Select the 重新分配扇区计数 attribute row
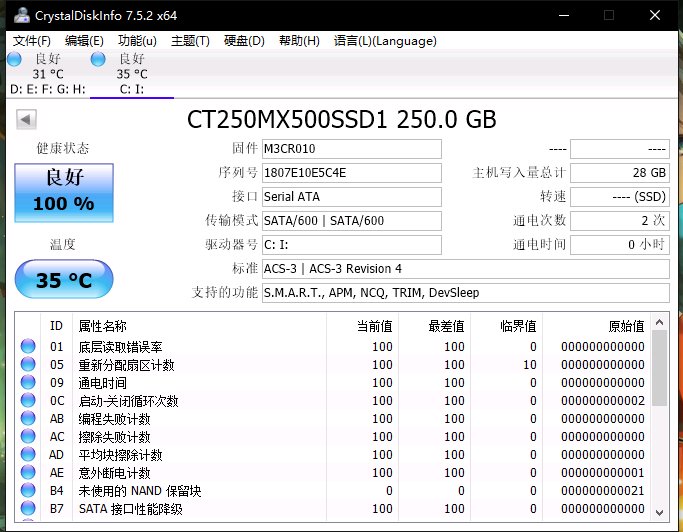Image resolution: width=683 pixels, height=532 pixels. click(333, 365)
